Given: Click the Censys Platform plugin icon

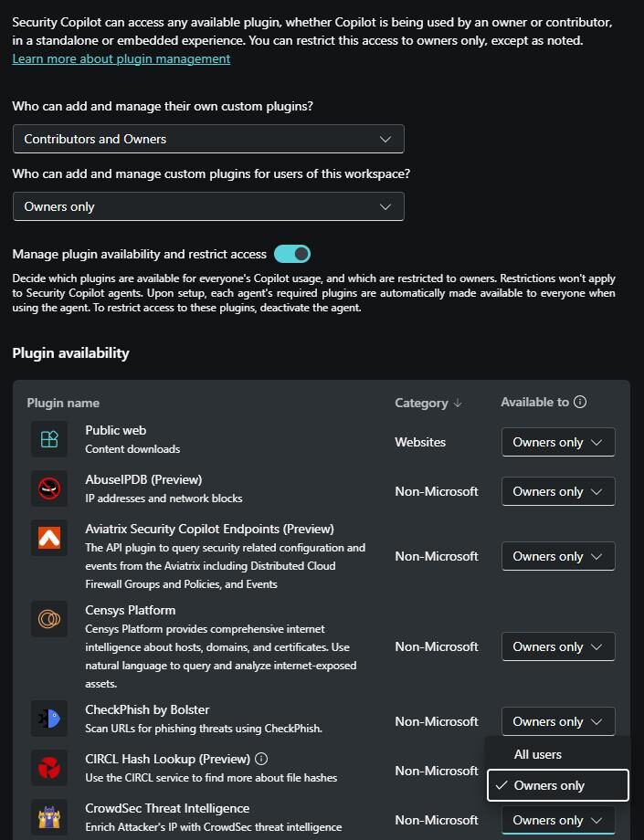Looking at the screenshot, I should coord(49,619).
